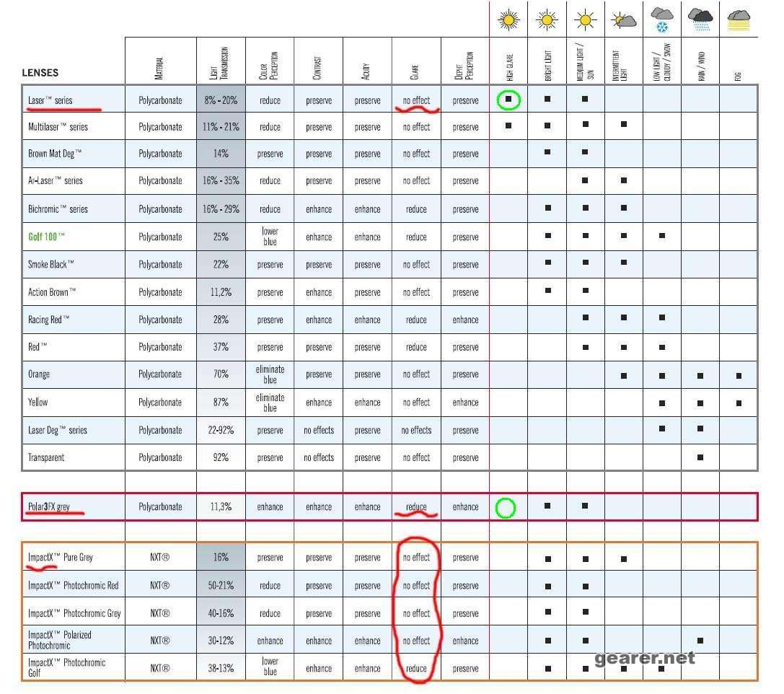This screenshot has width=784, height=694.
Task: Select the Multilaser series row name
Action: pyautogui.click(x=58, y=127)
